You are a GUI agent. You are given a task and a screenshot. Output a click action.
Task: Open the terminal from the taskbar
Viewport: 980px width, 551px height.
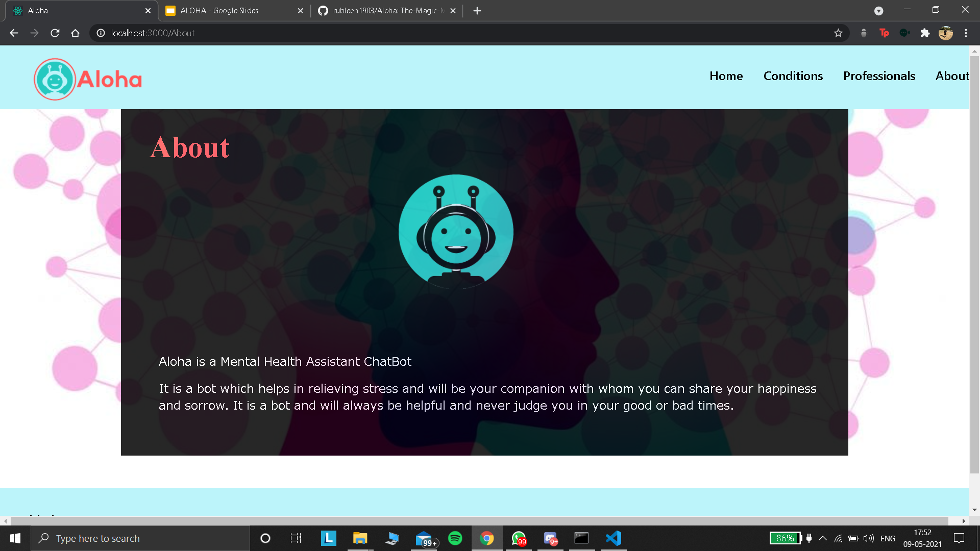tap(581, 538)
